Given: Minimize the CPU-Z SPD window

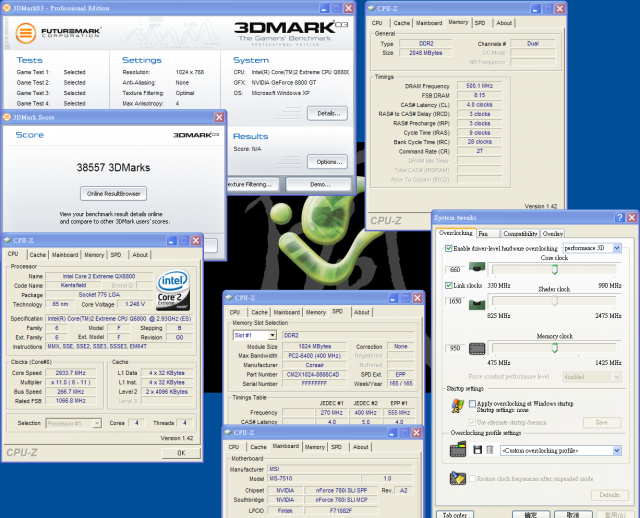Looking at the screenshot, I should [393, 298].
